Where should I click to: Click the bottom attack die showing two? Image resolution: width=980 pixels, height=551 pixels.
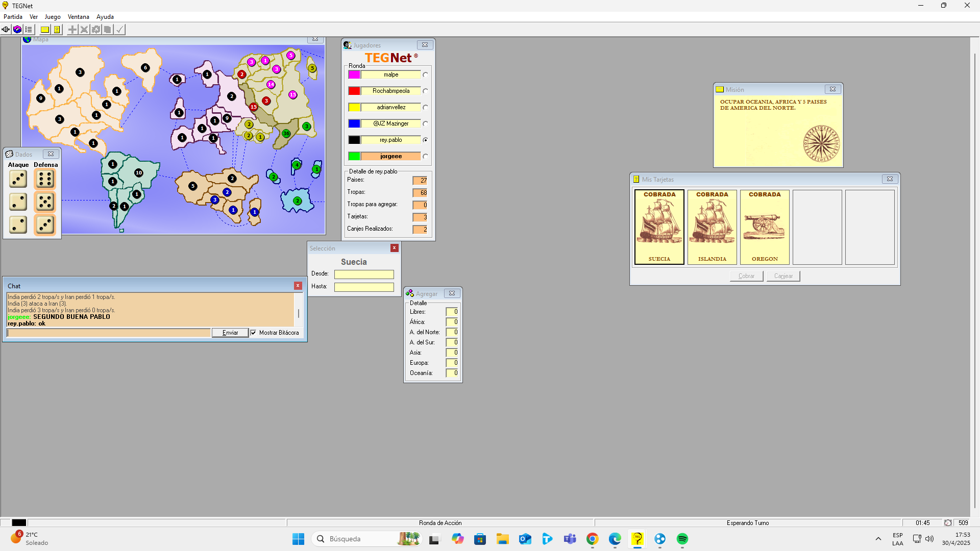(18, 225)
